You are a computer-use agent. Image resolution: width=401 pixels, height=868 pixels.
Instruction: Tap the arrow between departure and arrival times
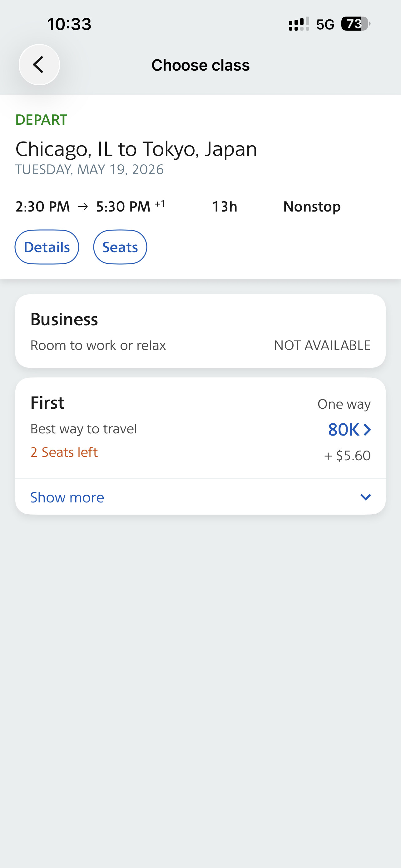(x=83, y=207)
